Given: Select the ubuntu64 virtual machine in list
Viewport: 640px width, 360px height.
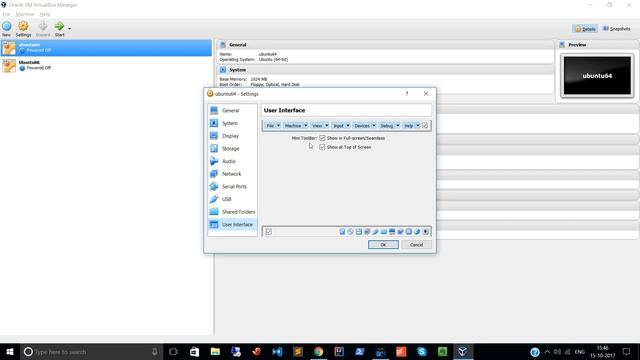Looking at the screenshot, I should 106,48.
